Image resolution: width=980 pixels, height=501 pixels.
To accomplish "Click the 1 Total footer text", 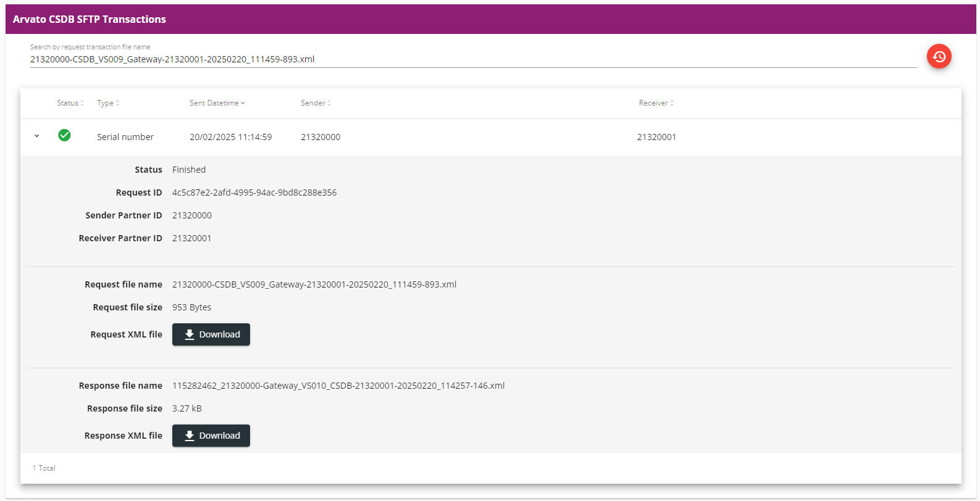I will pyautogui.click(x=44, y=468).
